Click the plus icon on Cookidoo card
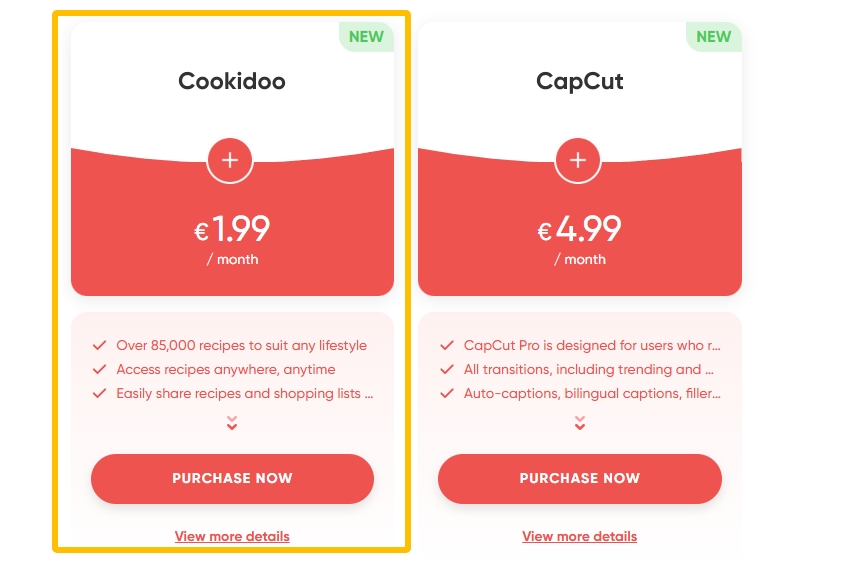Screen dimensions: 851x574 click(230, 160)
